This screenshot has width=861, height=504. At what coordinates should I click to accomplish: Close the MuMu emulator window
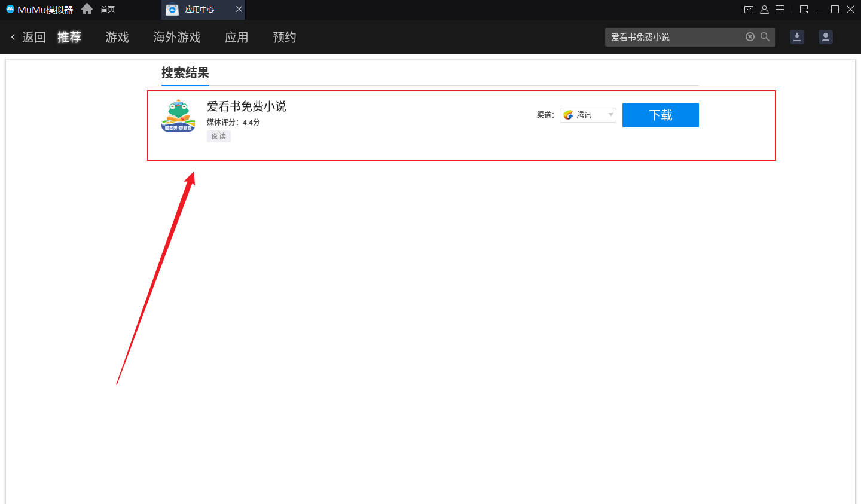pyautogui.click(x=850, y=10)
